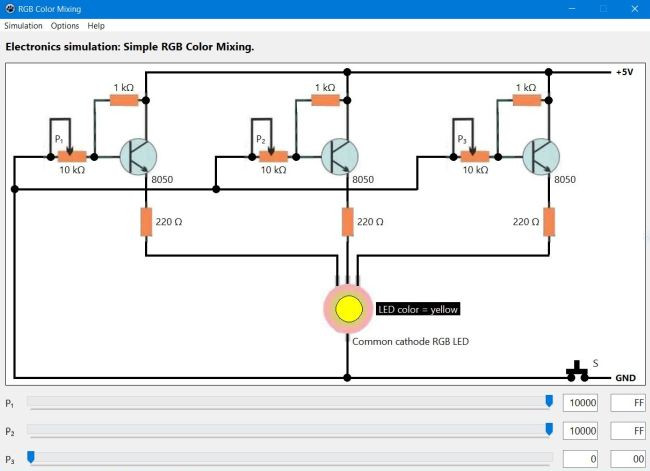Click the P2 hex value field FF

click(628, 431)
